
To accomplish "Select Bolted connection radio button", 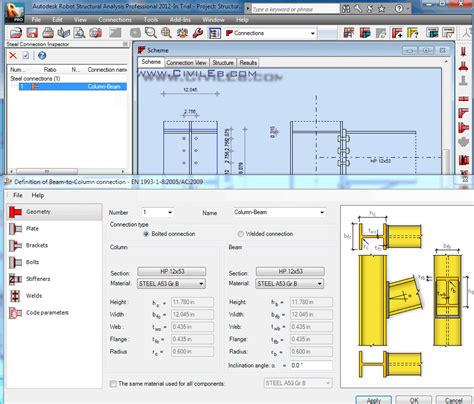I will pyautogui.click(x=146, y=234).
